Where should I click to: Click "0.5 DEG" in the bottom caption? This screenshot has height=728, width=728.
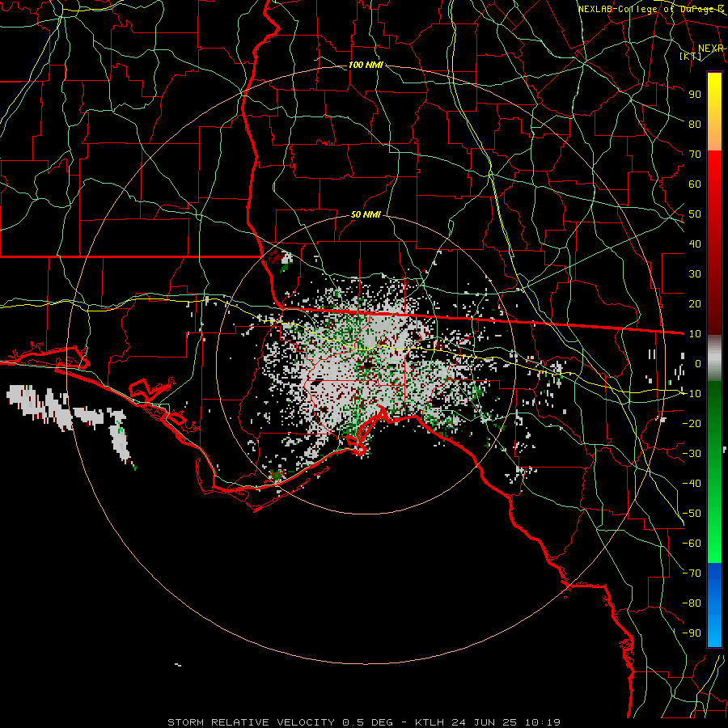pos(367,722)
